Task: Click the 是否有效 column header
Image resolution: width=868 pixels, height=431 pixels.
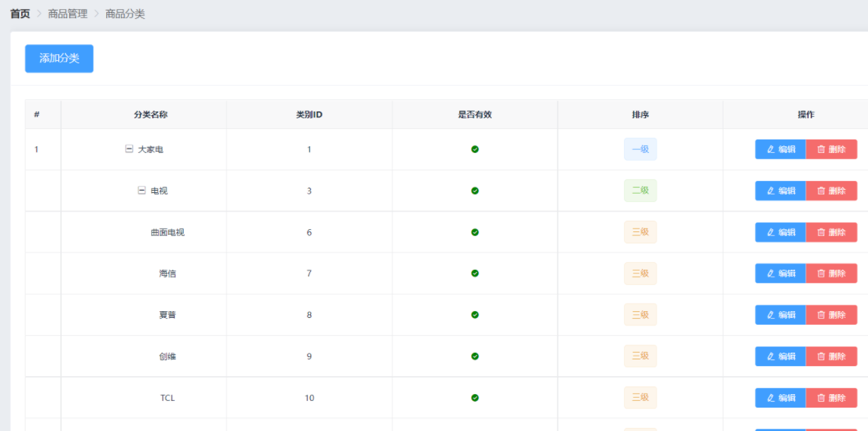Action: pos(475,115)
